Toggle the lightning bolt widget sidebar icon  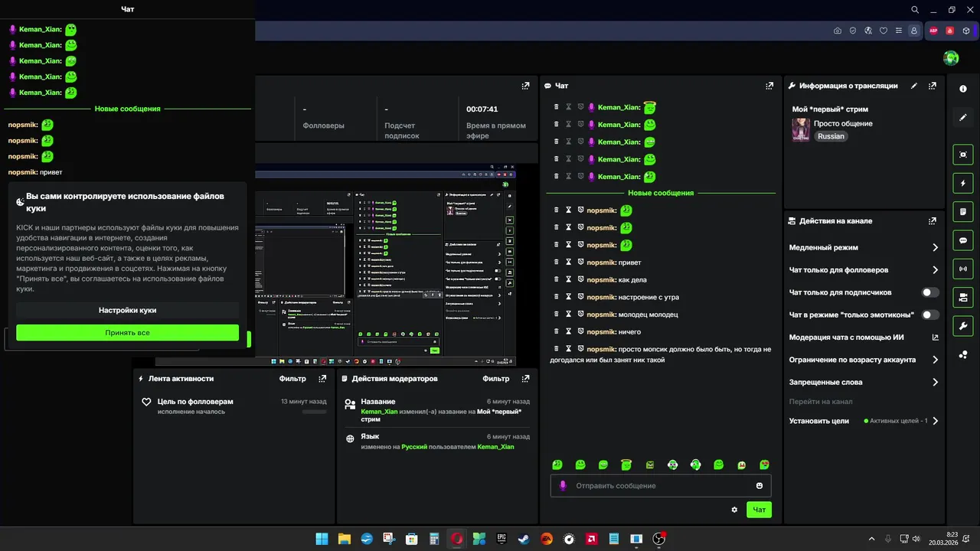pyautogui.click(x=963, y=184)
